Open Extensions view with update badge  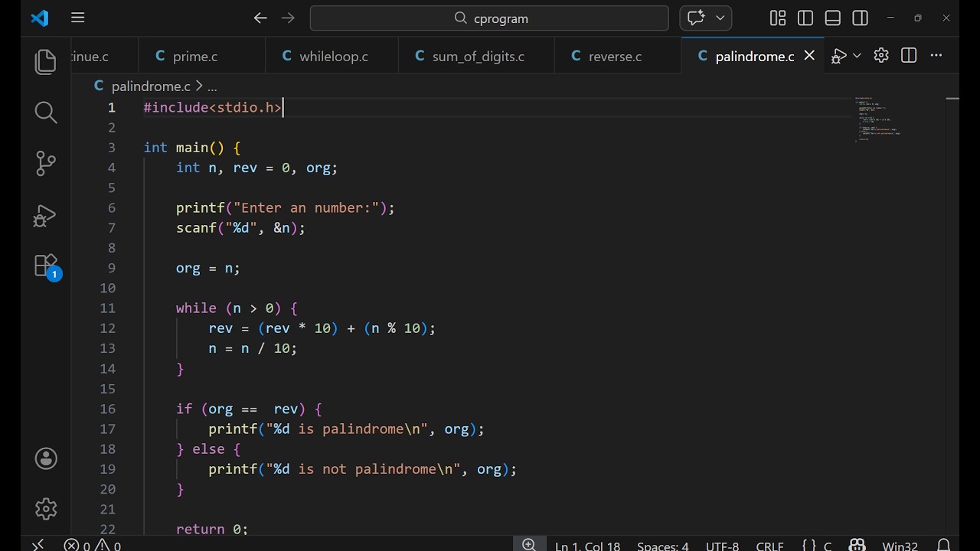pyautogui.click(x=46, y=266)
